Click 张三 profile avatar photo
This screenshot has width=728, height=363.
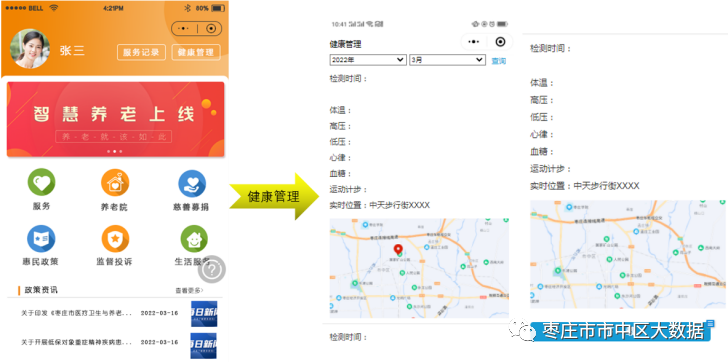(x=30, y=49)
